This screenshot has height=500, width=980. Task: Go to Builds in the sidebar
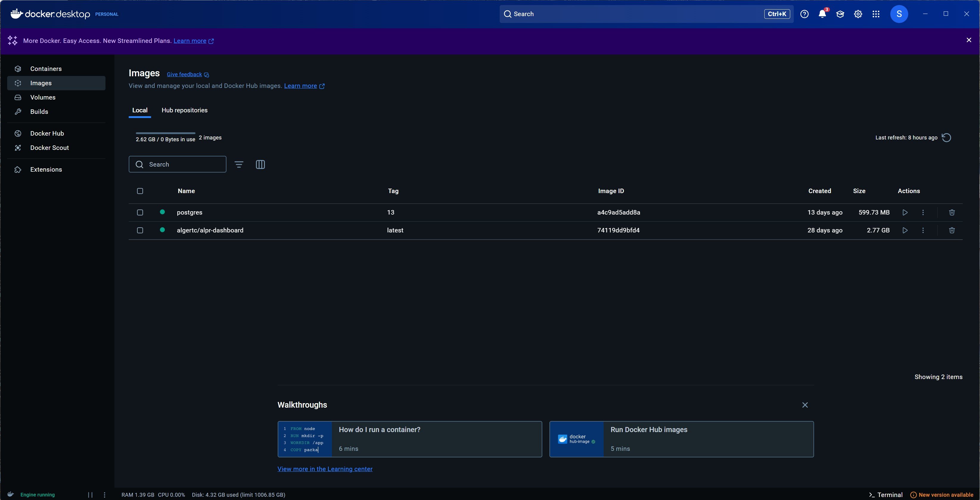point(56,111)
